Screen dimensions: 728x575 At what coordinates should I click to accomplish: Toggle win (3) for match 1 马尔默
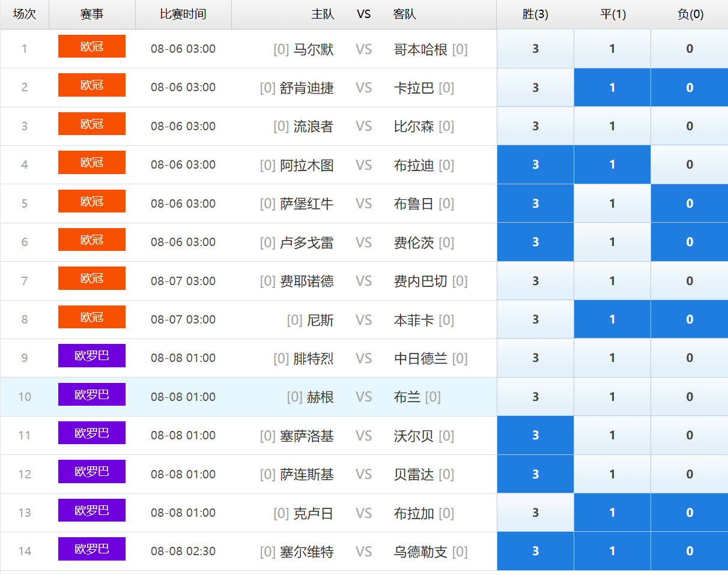(x=535, y=49)
